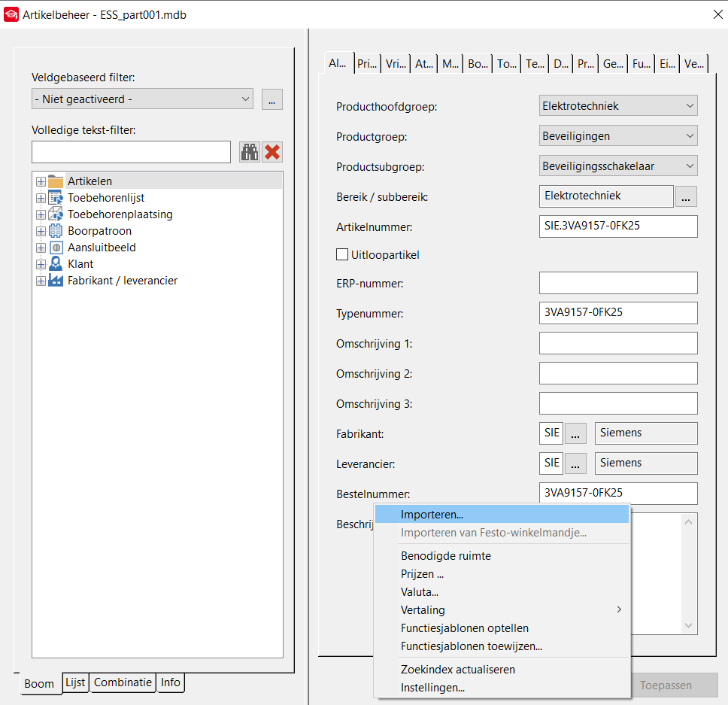The width and height of the screenshot is (728, 705).
Task: Expand the Fabrikant / leverancier tree node
Action: 41,281
